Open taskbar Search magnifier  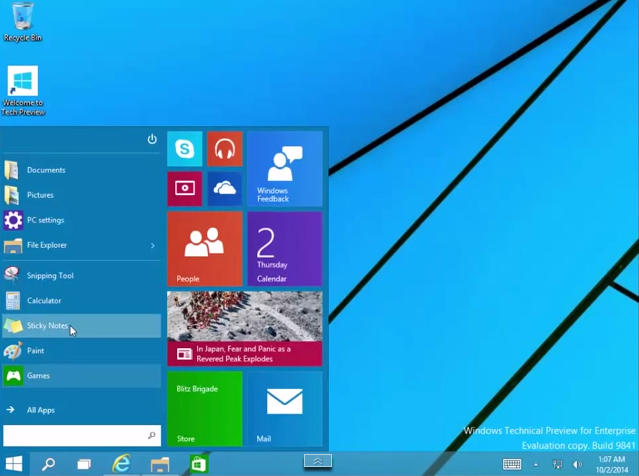48,464
